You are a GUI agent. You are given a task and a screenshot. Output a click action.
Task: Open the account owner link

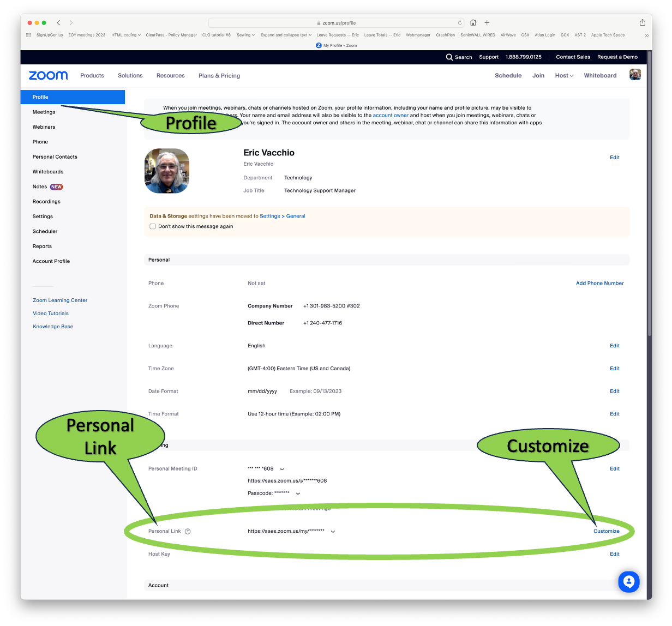pyautogui.click(x=391, y=116)
